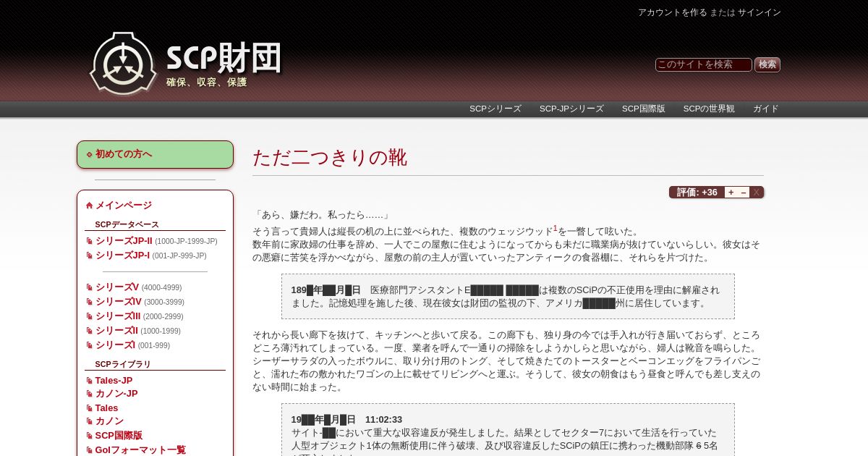Click page icon beside カノン-JP
This screenshot has height=456, width=868.
tap(89, 394)
